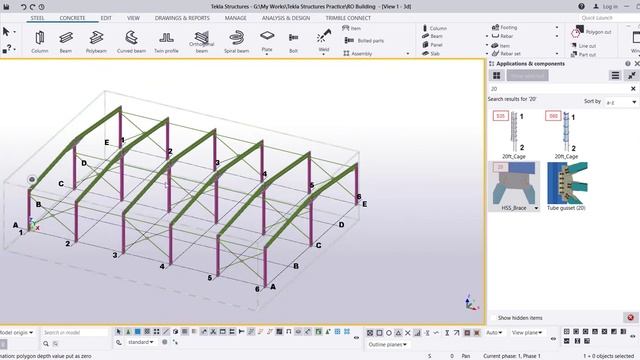Open the STEEL ribbon tab
Screen dimensions: 640x360
(x=37, y=18)
